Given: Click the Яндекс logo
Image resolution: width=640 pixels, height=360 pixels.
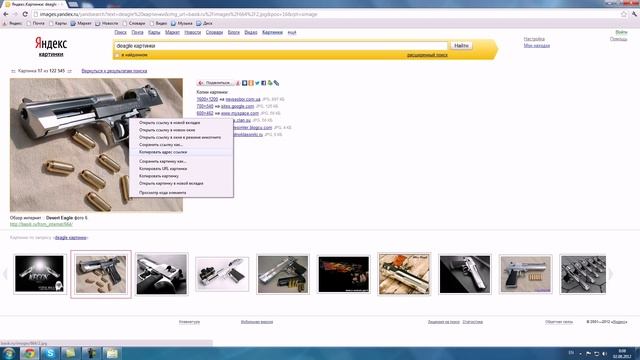Looking at the screenshot, I should point(51,43).
